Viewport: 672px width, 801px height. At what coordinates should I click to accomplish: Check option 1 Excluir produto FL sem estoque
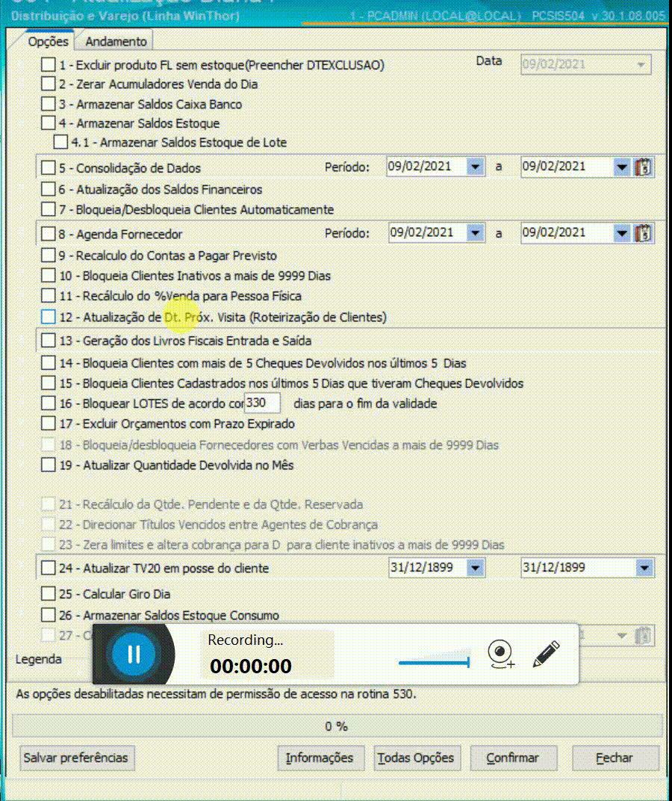(48, 65)
